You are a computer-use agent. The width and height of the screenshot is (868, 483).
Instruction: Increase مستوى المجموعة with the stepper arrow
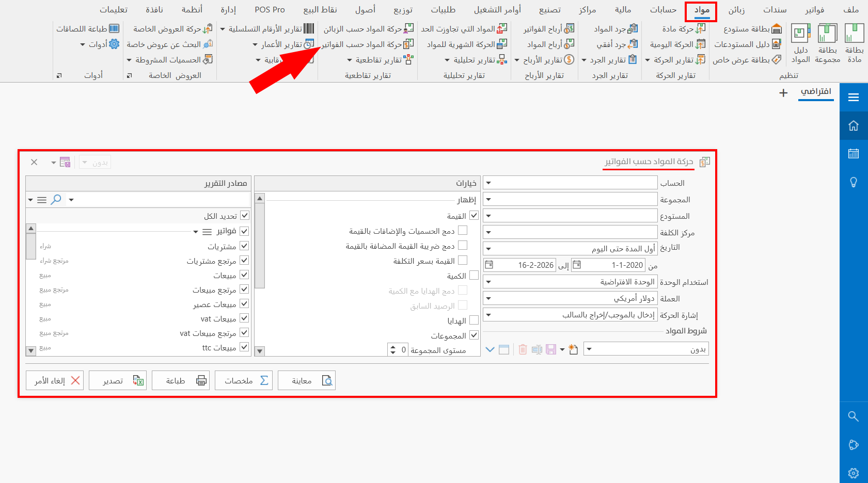point(392,347)
